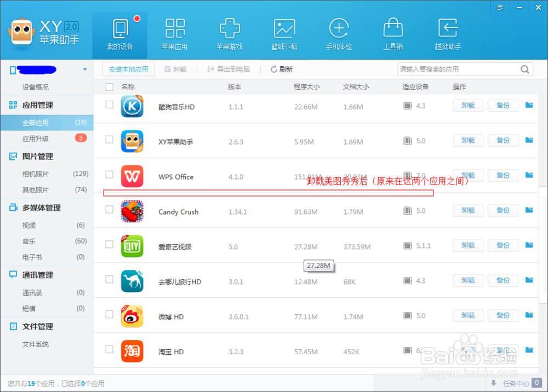Open 应用升级 updates list
This screenshot has height=392, width=548.
[x=47, y=139]
